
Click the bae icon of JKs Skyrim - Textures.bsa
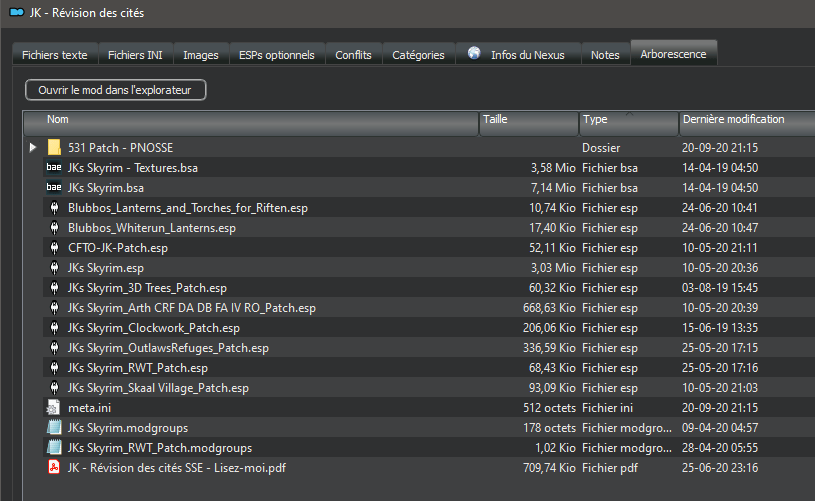(x=54, y=167)
